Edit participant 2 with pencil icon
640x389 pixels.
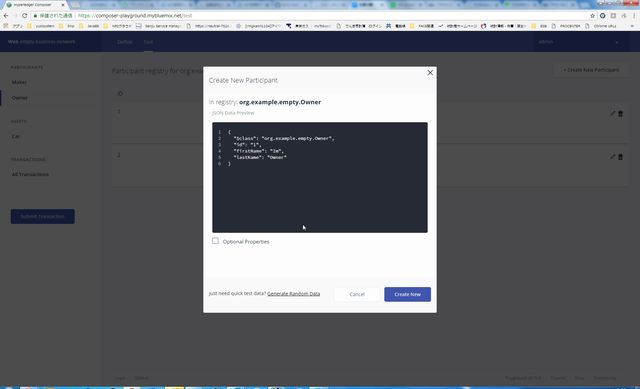point(612,157)
